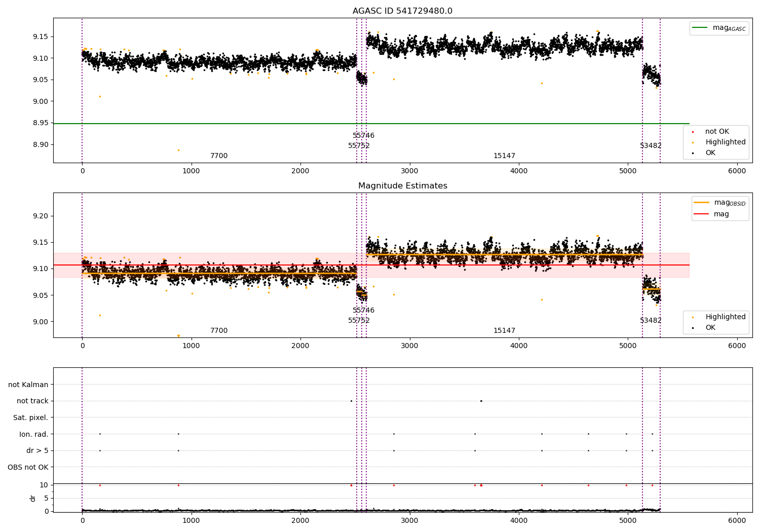
Task: Click the "dr > 5" row label
Action: pos(37,450)
